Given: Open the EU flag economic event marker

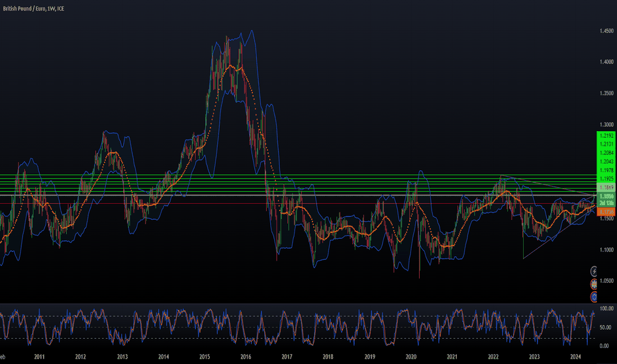Looking at the screenshot, I should 594,296.
